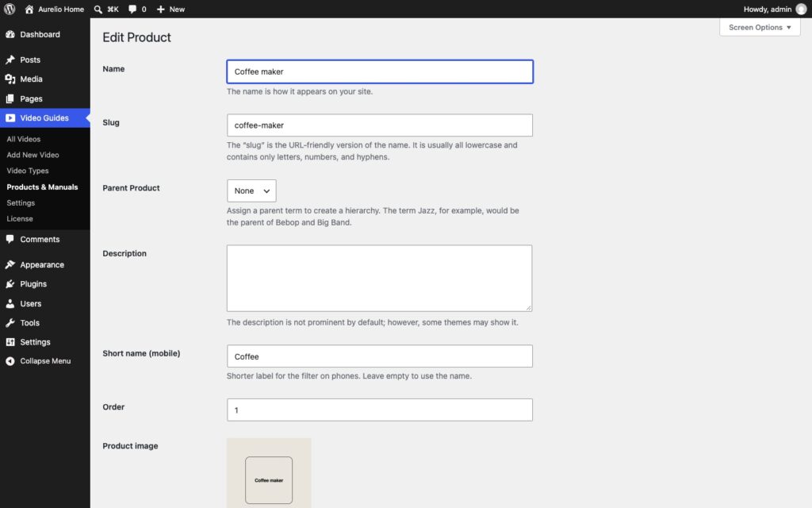Click the New label in admin bar
Viewport: 812px width, 508px height.
pos(177,10)
